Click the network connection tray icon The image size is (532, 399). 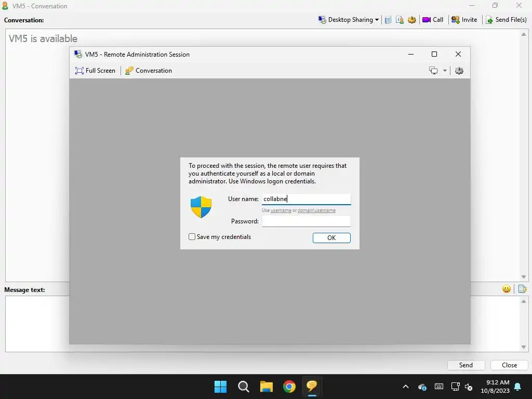(x=455, y=387)
